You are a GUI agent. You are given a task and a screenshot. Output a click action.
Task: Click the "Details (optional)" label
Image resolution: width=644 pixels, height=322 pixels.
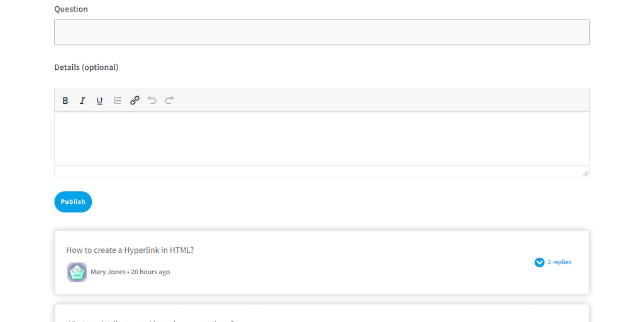coord(86,67)
